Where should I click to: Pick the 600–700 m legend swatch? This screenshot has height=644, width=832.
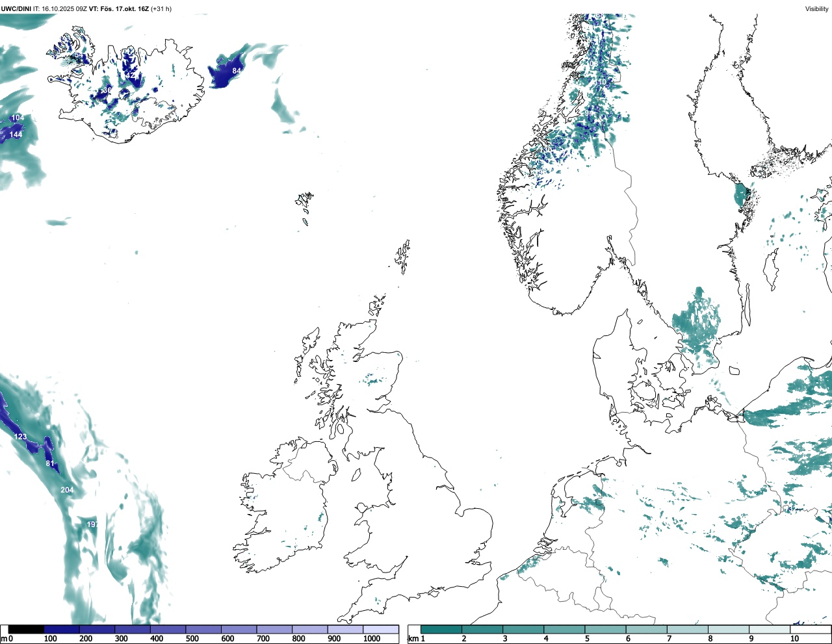(239, 629)
